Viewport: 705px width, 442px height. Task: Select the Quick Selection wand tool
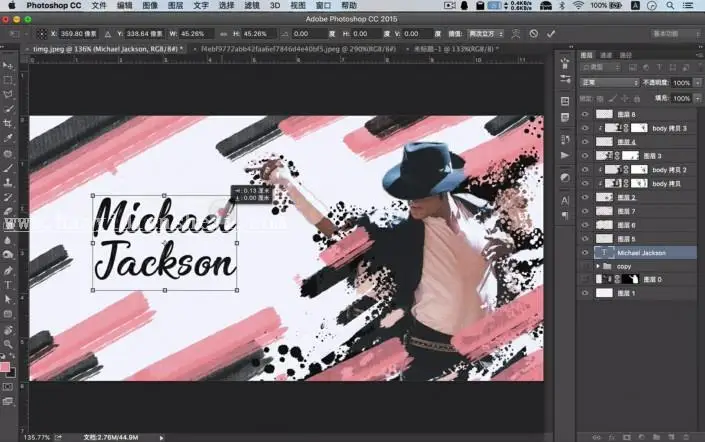coord(8,109)
